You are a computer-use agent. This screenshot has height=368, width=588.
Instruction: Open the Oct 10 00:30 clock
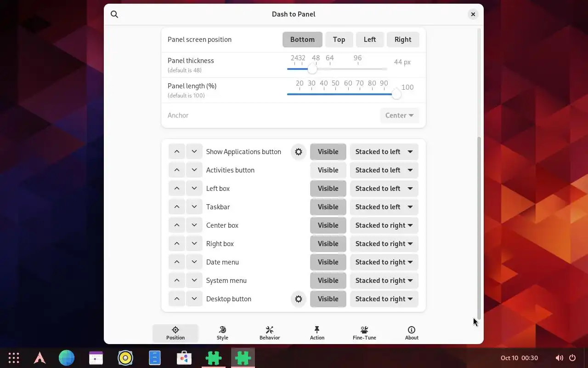pyautogui.click(x=519, y=358)
